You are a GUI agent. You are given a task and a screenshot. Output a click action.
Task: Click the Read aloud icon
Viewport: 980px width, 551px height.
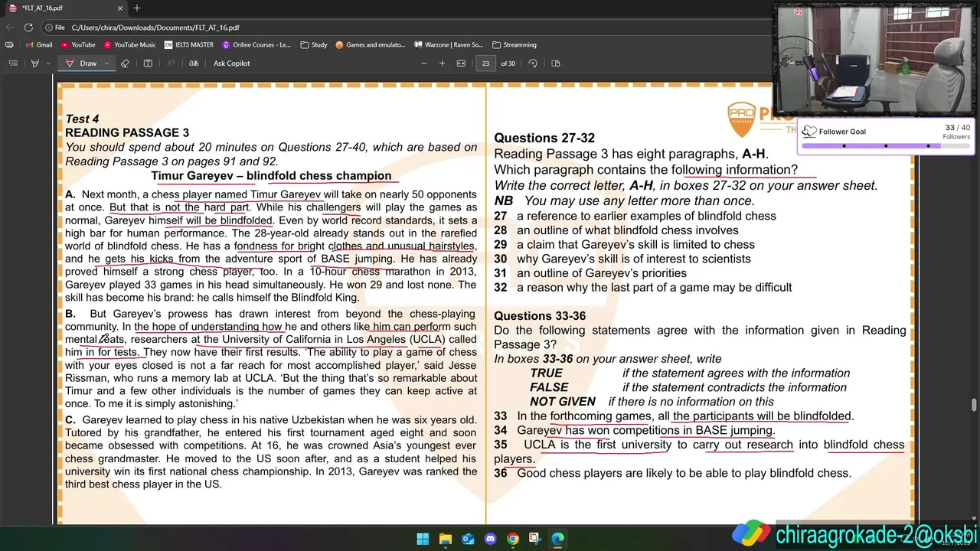pyautogui.click(x=171, y=64)
